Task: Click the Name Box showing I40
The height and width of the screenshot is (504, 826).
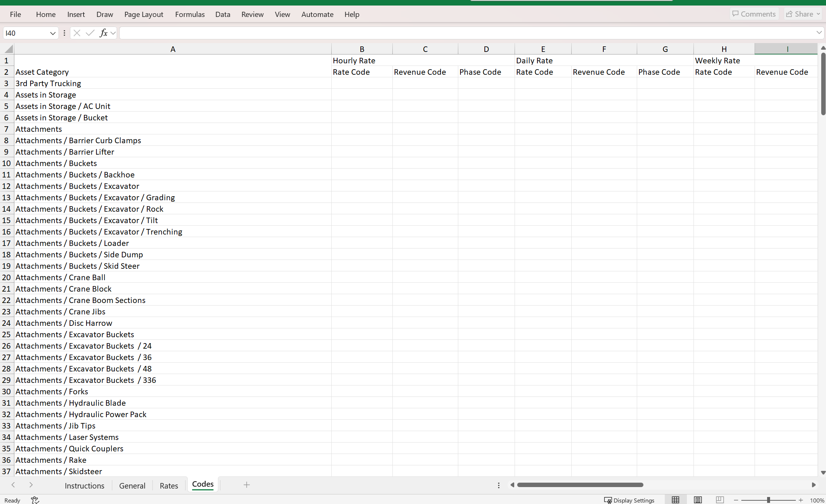Action: [26, 33]
